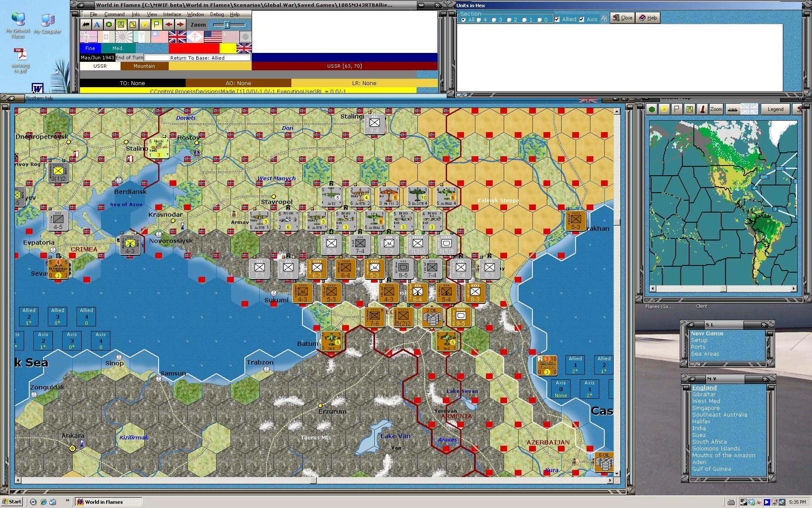Image resolution: width=812 pixels, height=508 pixels.
Task: Click the ship silhouette icon in Global Map toolbar
Action: [732, 109]
